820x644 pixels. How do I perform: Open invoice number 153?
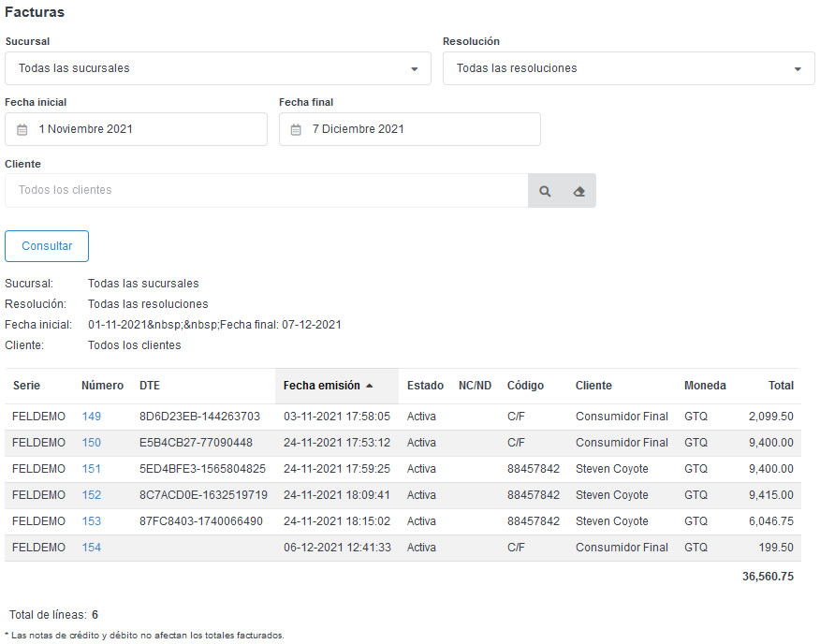(x=91, y=521)
